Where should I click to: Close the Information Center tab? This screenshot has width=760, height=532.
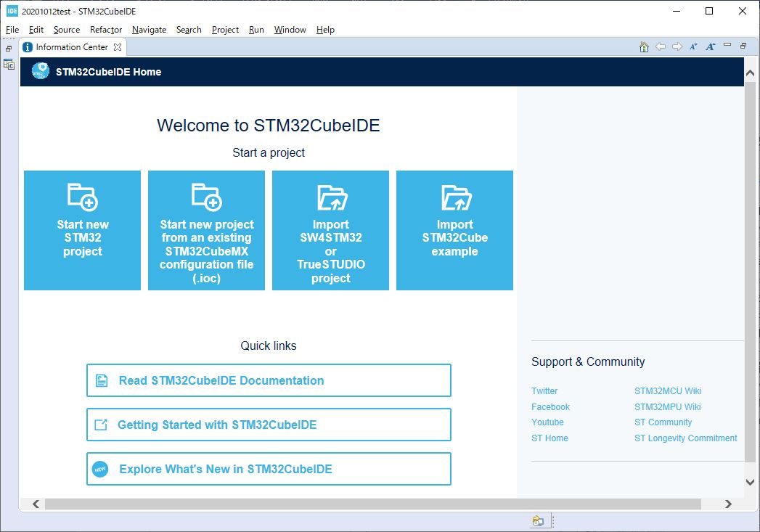coord(118,47)
